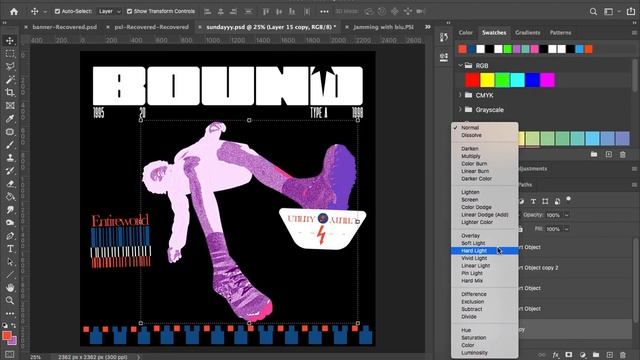Viewport: 640px width, 360px height.
Task: Filter layers by shape icon
Action: pos(545,201)
